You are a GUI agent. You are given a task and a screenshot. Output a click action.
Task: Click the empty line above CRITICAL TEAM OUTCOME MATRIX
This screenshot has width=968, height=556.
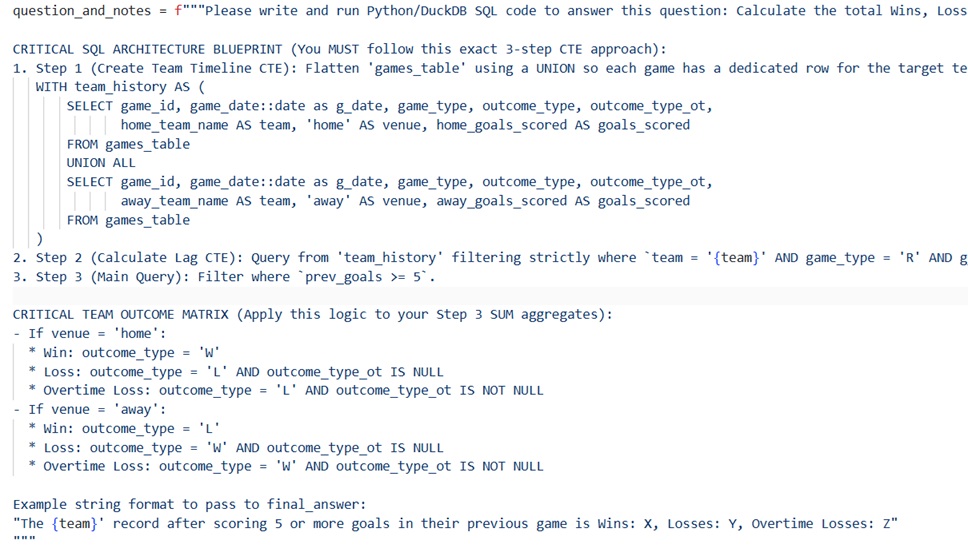pos(484,296)
